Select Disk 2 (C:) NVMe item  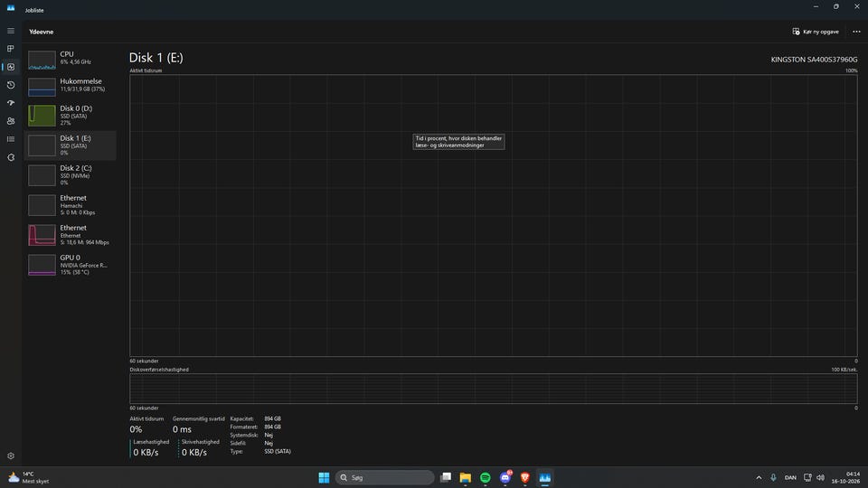pos(70,175)
